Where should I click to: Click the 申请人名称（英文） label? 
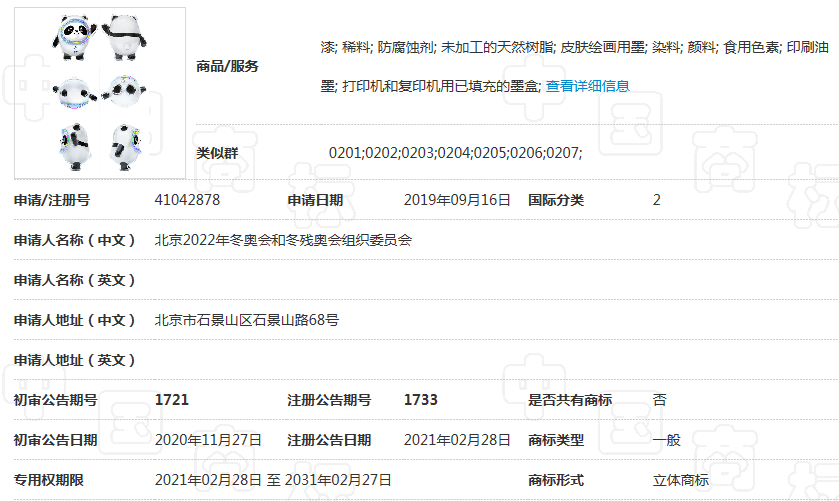pos(74,280)
